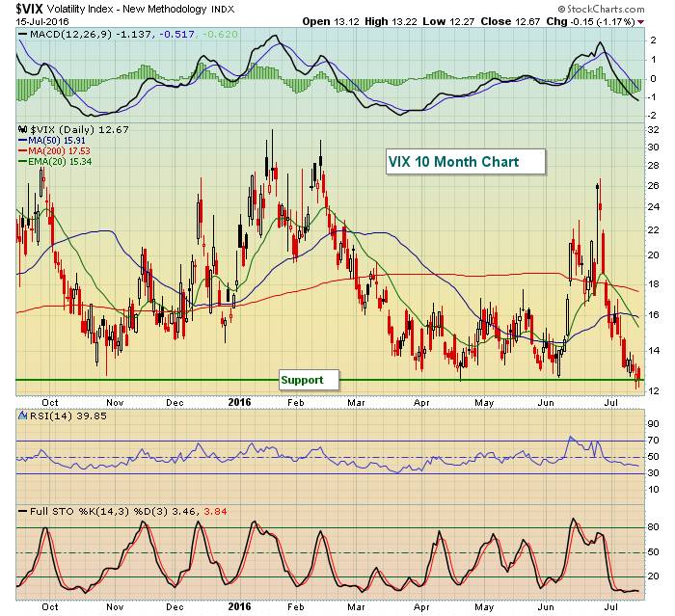Click the red down-arrow beside the Chg value
675x616 pixels.
(641, 22)
